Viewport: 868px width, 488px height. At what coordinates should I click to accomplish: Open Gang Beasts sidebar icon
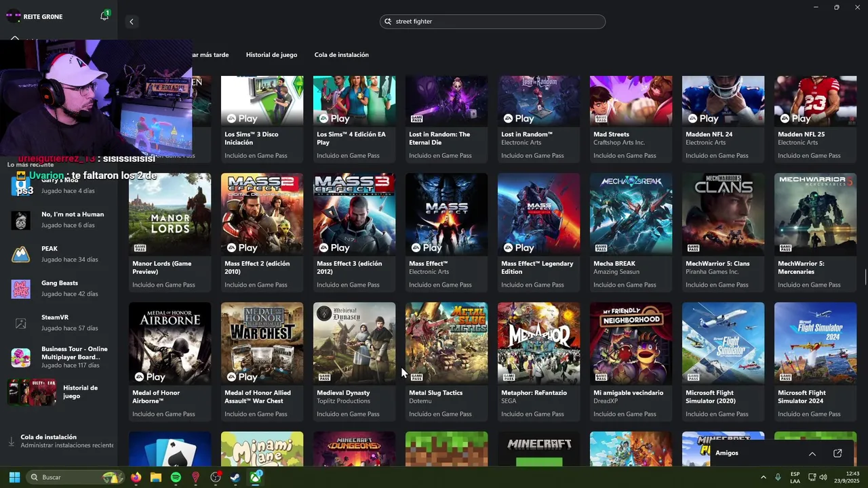click(x=21, y=289)
